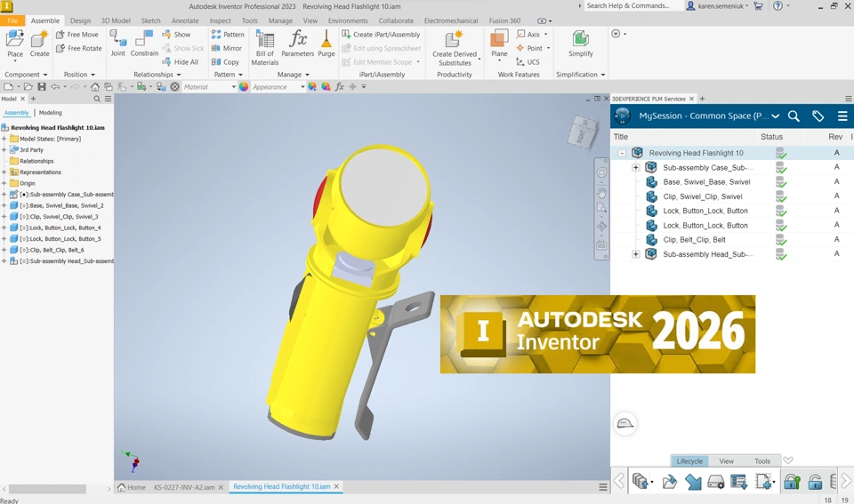Click karen.semeniuk account name
Image resolution: width=854 pixels, height=504 pixels.
pyautogui.click(x=722, y=6)
